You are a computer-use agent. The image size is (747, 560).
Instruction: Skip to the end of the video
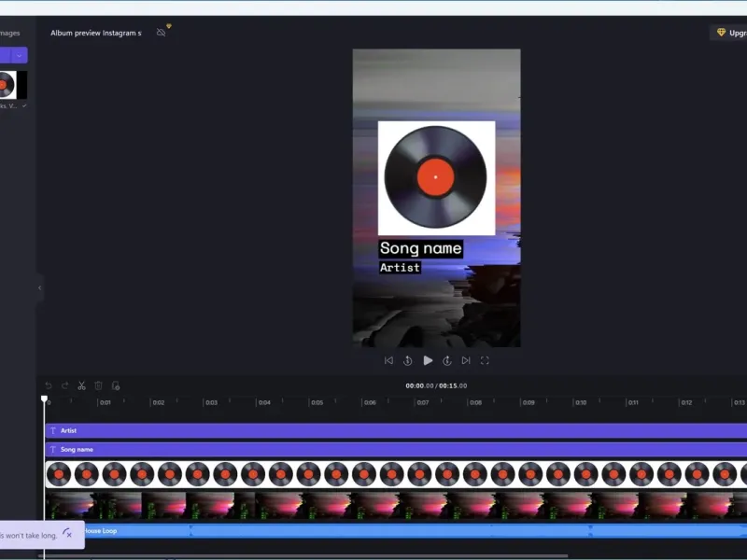point(466,360)
